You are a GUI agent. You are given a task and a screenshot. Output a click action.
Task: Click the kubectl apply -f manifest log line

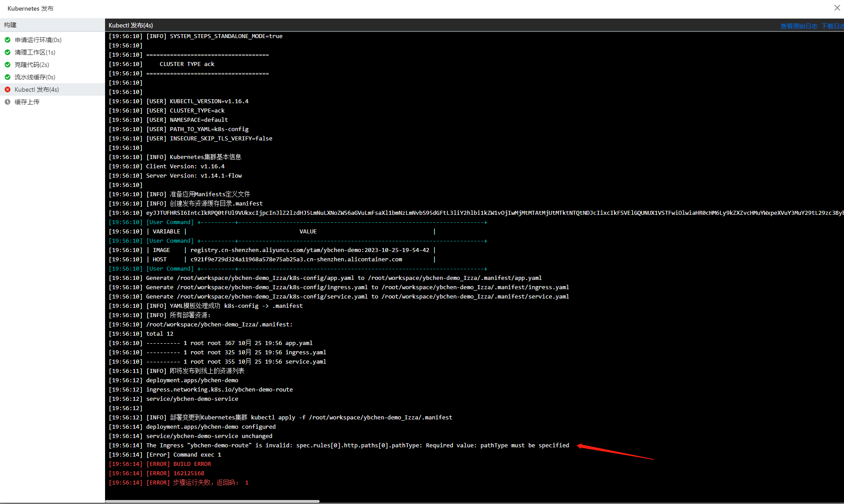[281, 418]
